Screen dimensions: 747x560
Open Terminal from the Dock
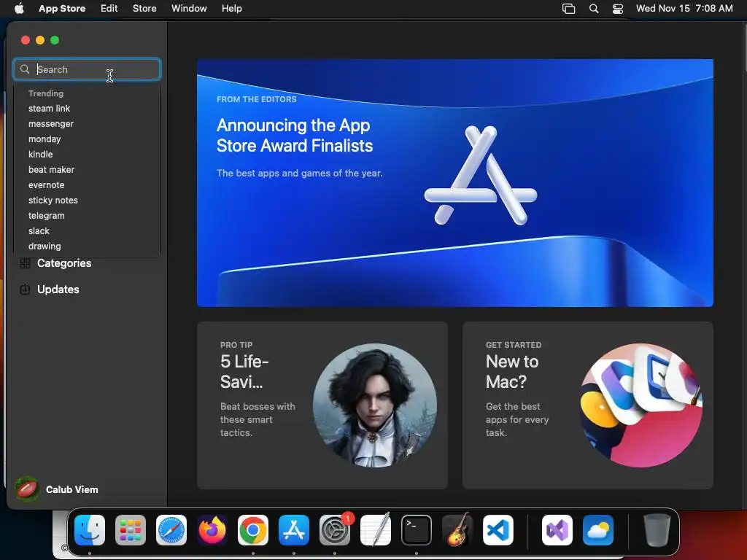[x=417, y=530]
